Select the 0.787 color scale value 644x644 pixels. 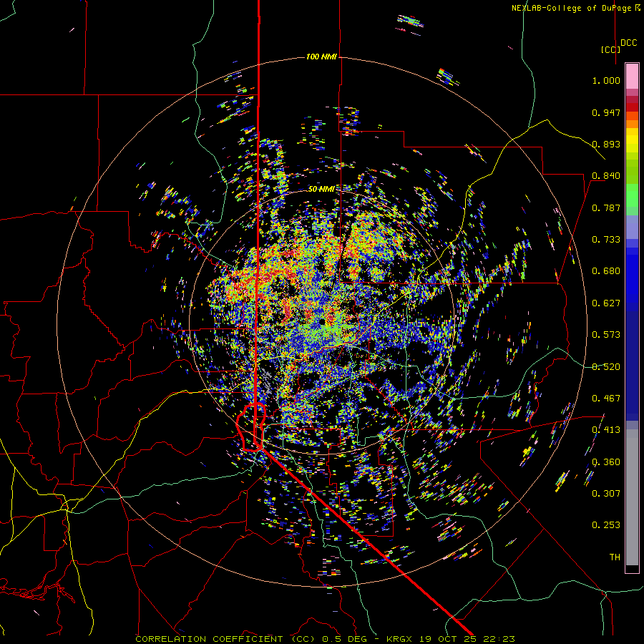point(606,208)
